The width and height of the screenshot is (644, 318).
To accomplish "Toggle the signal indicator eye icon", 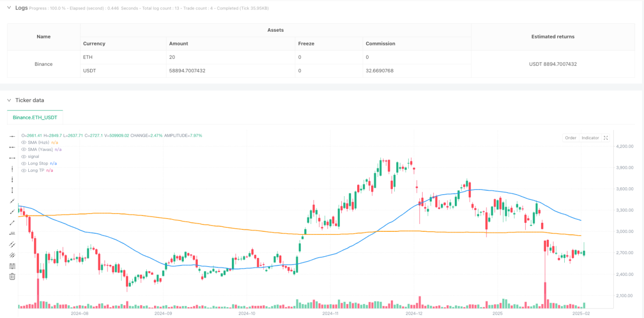I will click(x=24, y=157).
